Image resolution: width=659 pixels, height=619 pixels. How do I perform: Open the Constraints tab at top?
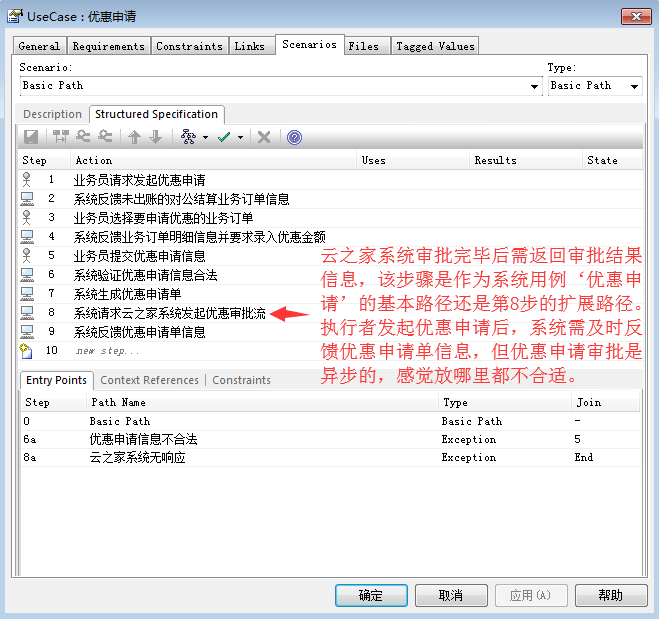tap(190, 46)
